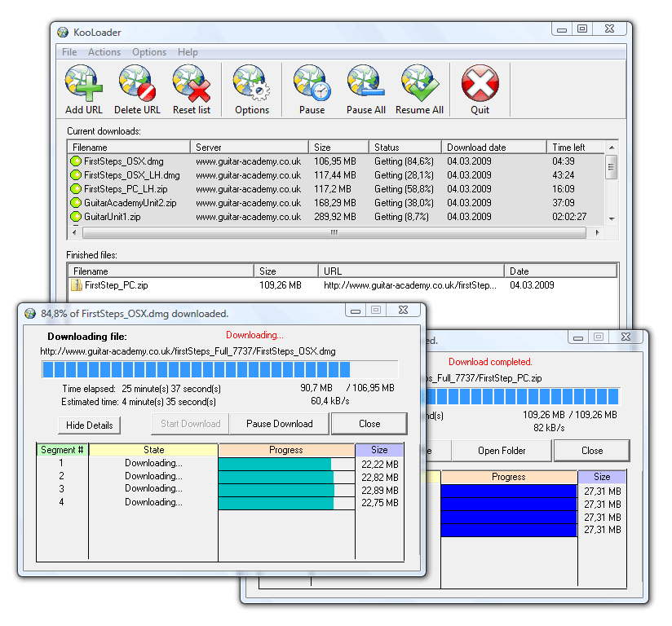Maximize the FirstSteps_OSX.dmg download dialog

coord(376,311)
